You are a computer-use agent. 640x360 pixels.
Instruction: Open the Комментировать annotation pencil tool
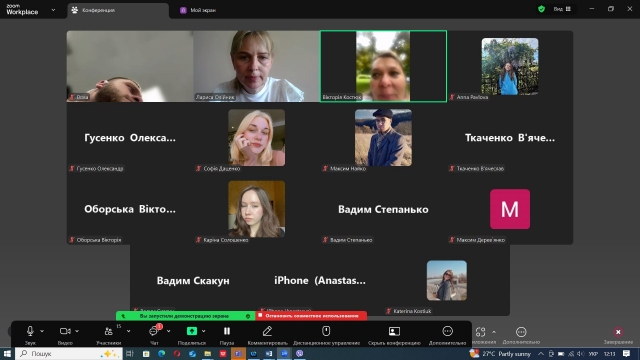pyautogui.click(x=267, y=335)
